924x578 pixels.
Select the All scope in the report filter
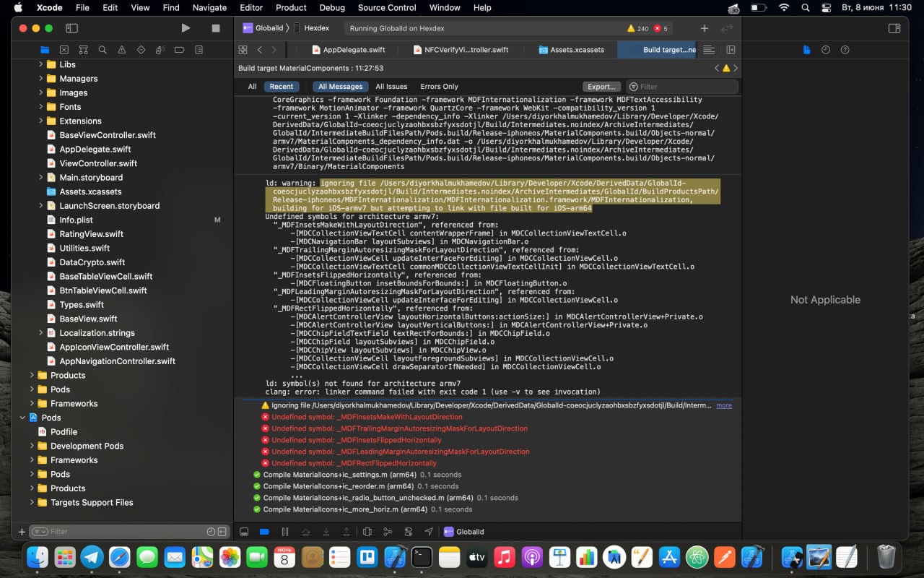click(x=252, y=87)
